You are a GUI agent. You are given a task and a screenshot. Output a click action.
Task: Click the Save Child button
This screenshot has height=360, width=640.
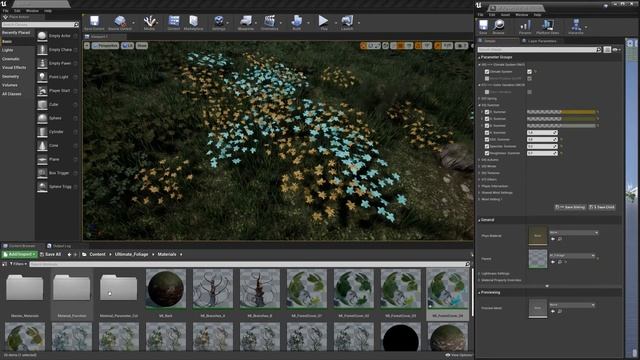point(602,207)
